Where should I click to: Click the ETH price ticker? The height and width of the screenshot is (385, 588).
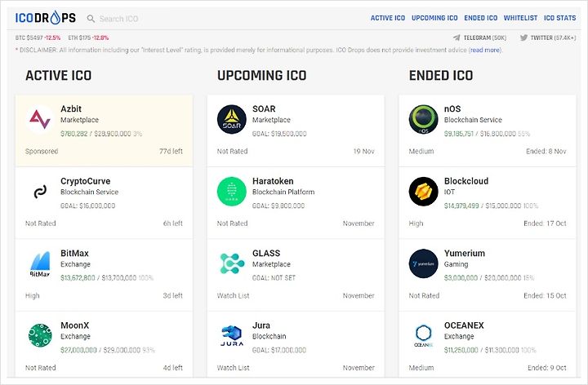pos(88,38)
